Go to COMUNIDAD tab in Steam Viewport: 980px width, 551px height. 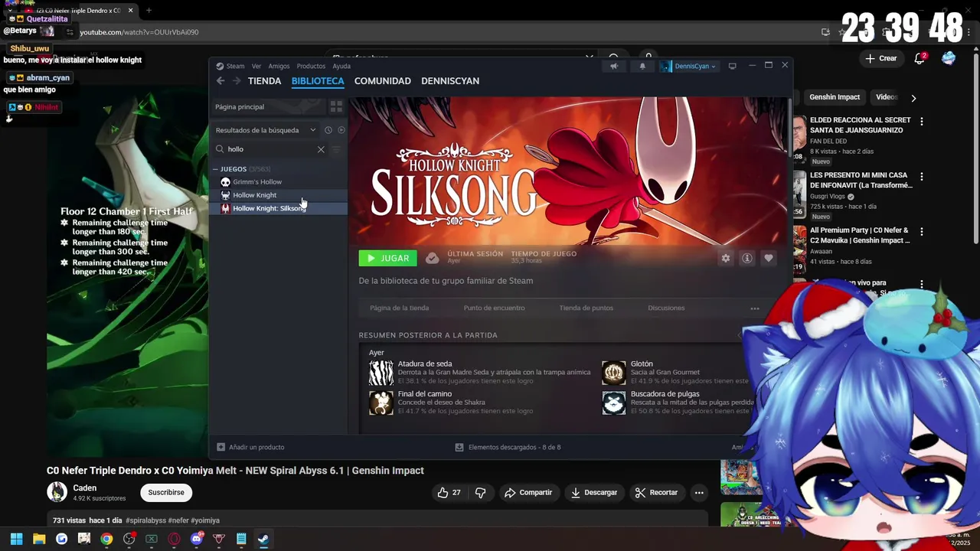pyautogui.click(x=383, y=81)
